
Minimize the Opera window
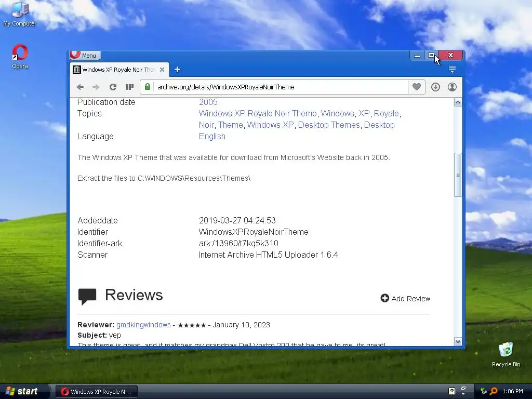point(417,55)
